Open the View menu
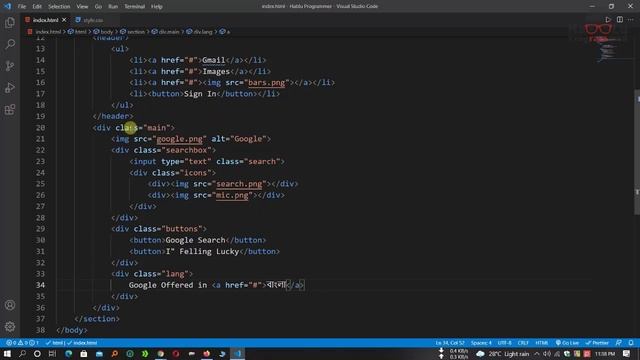 pyautogui.click(x=82, y=7)
